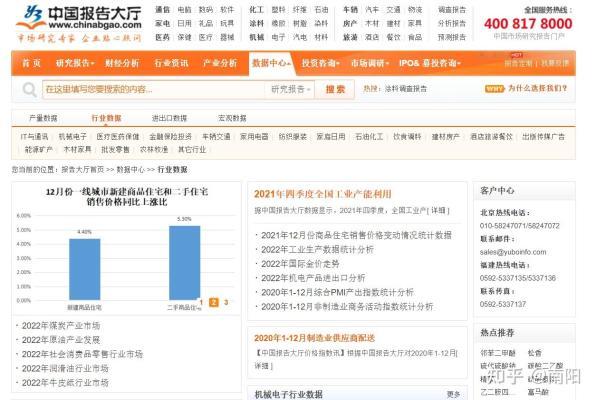Viewport: 596px width, 400px height.
Task: Expand the IPO& 募投咨询 navigation dropdown
Action: (430, 63)
